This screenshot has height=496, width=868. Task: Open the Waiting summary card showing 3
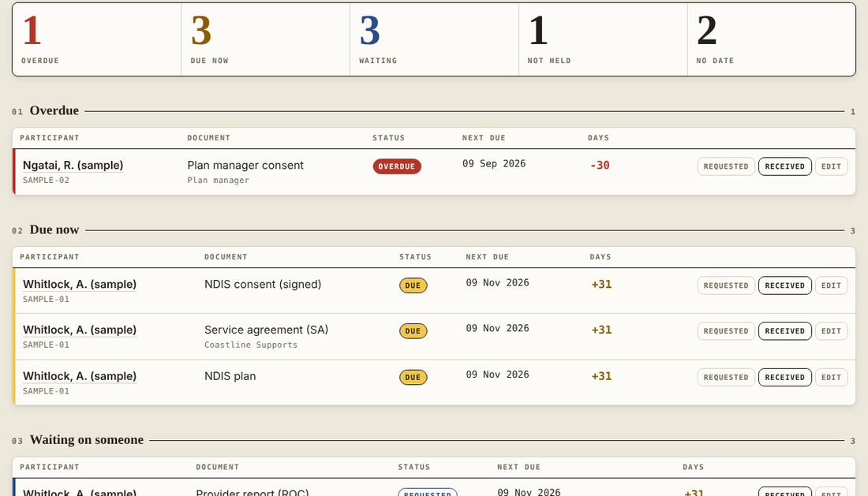[435, 39]
